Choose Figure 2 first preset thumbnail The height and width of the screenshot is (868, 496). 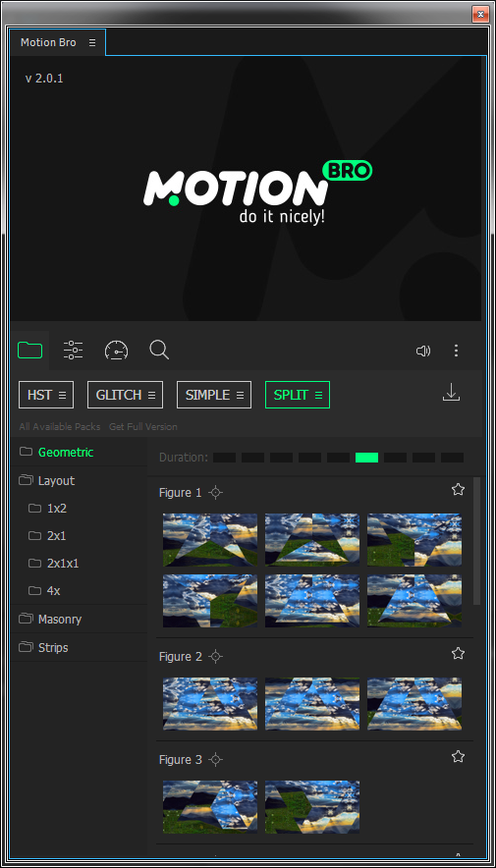pyautogui.click(x=210, y=704)
